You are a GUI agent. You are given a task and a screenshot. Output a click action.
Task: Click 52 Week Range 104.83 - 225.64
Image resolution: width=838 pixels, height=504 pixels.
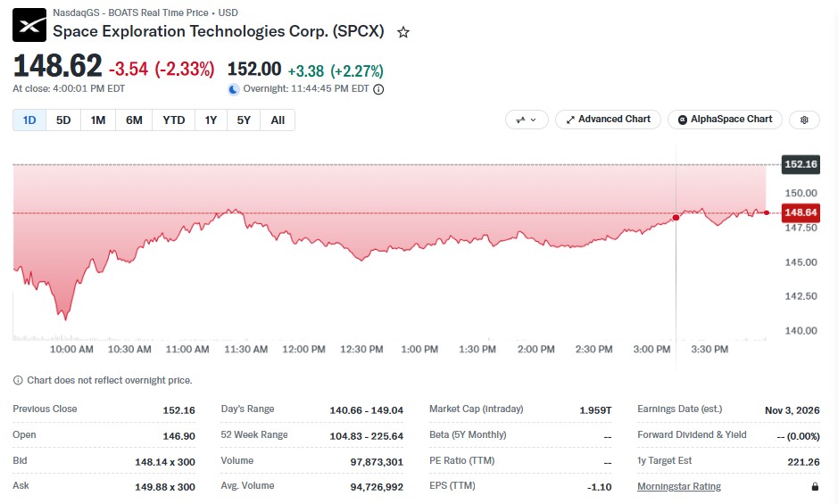point(367,436)
